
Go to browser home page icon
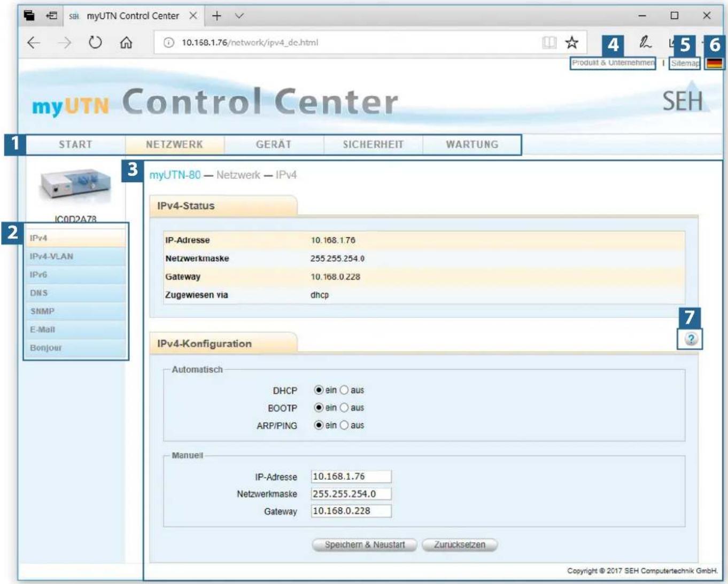tap(126, 42)
